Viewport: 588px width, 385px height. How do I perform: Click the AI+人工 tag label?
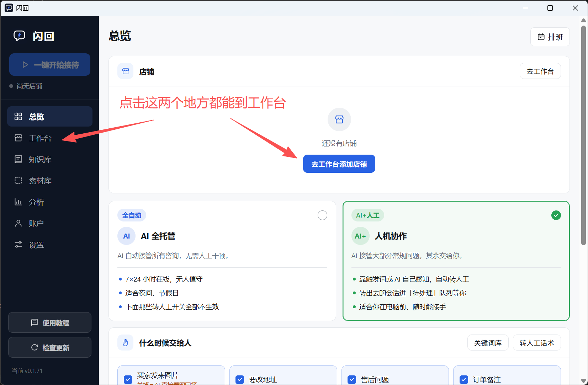368,215
